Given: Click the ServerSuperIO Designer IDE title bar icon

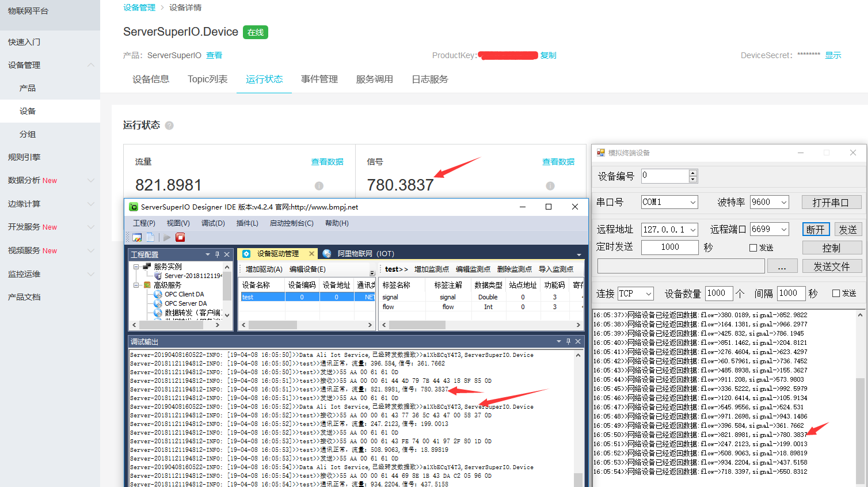Looking at the screenshot, I should [x=134, y=207].
